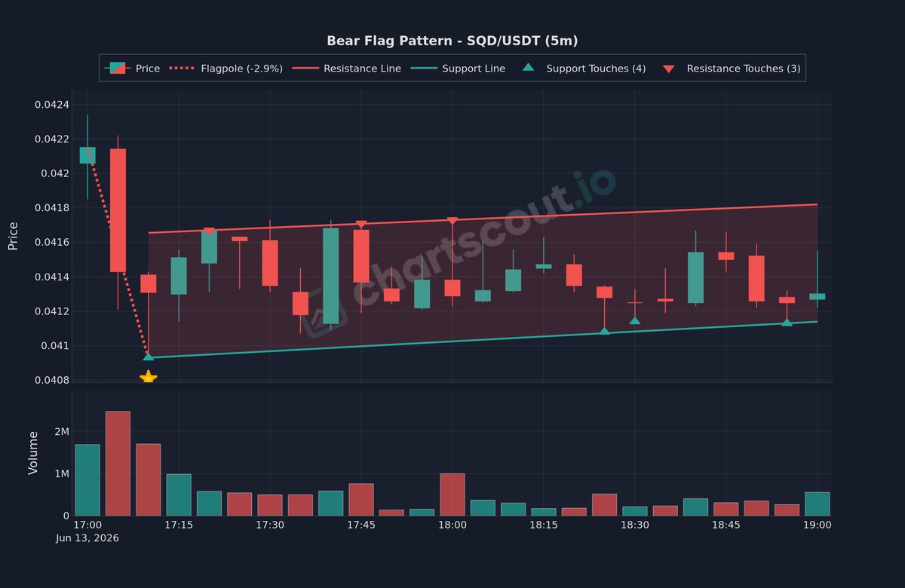Viewport: 905px width, 588px height.
Task: Click the teal support trend line
Action: click(x=483, y=340)
